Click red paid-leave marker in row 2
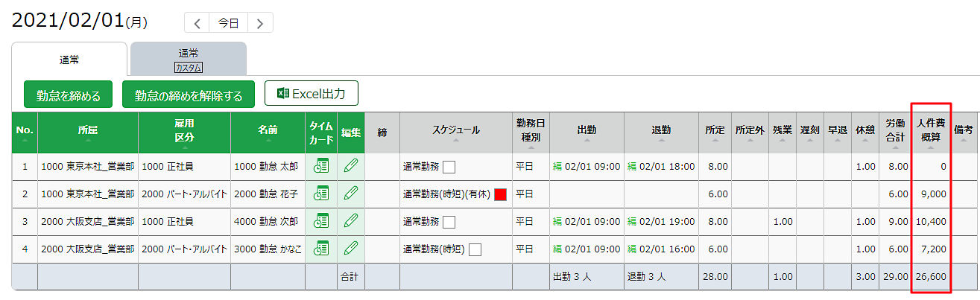 [501, 194]
